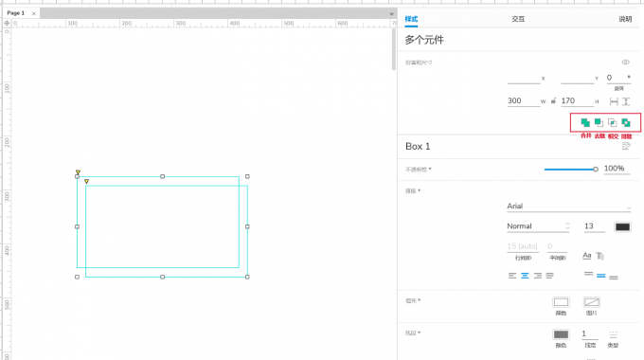
Task: Click the Subtract (去除) shapes icon
Action: (x=599, y=122)
